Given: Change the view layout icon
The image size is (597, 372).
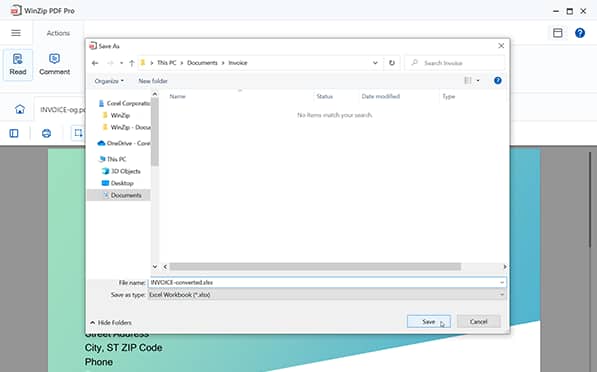Looking at the screenshot, I should (x=468, y=81).
